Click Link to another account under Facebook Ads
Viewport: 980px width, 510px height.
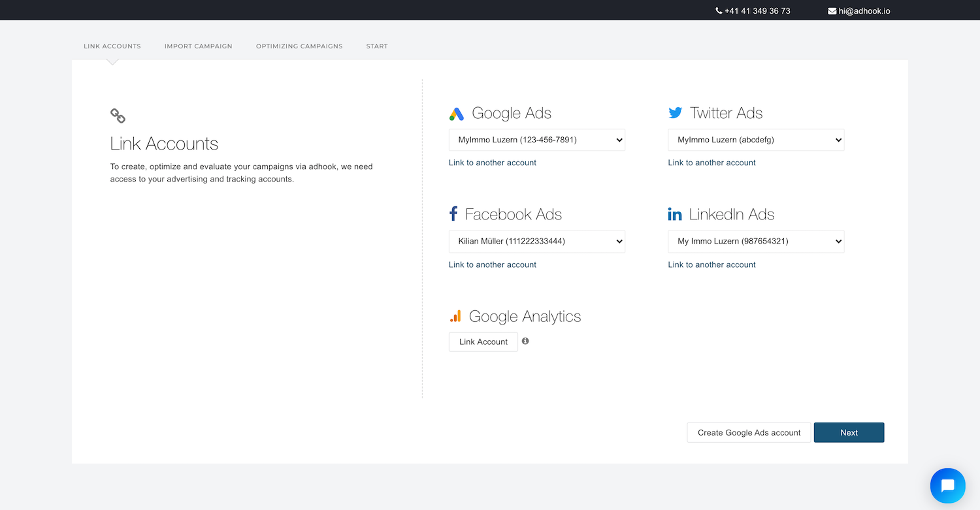(x=493, y=264)
